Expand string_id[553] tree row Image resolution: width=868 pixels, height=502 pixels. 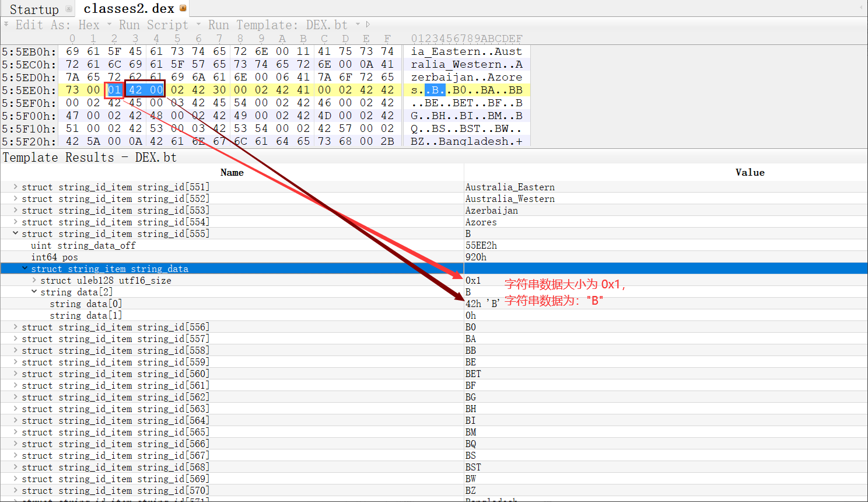click(16, 210)
